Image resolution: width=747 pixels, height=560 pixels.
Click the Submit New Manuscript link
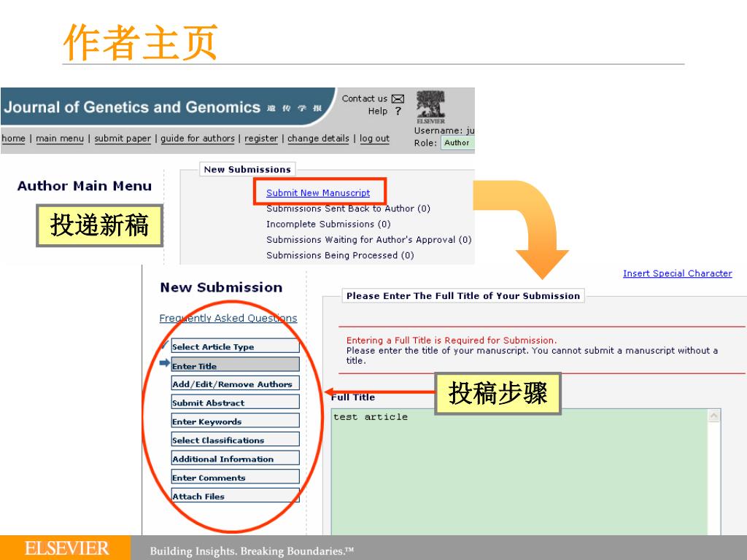[x=318, y=192]
